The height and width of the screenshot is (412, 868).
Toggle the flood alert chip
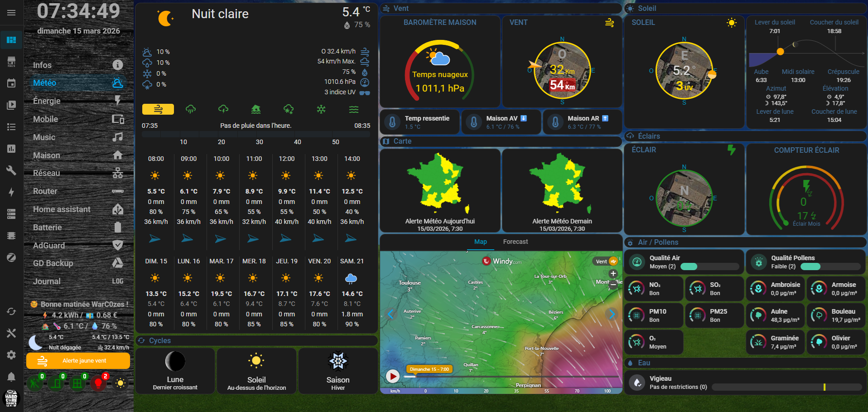[256, 109]
